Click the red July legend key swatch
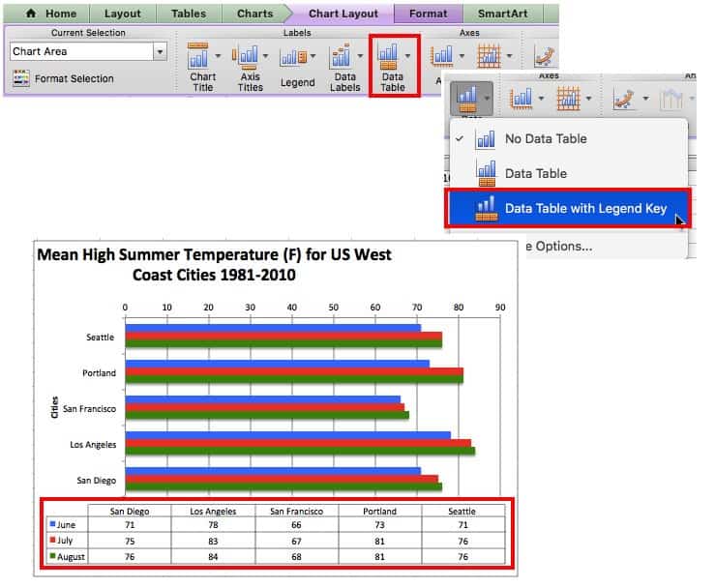The height and width of the screenshot is (588, 715). pyautogui.click(x=52, y=541)
